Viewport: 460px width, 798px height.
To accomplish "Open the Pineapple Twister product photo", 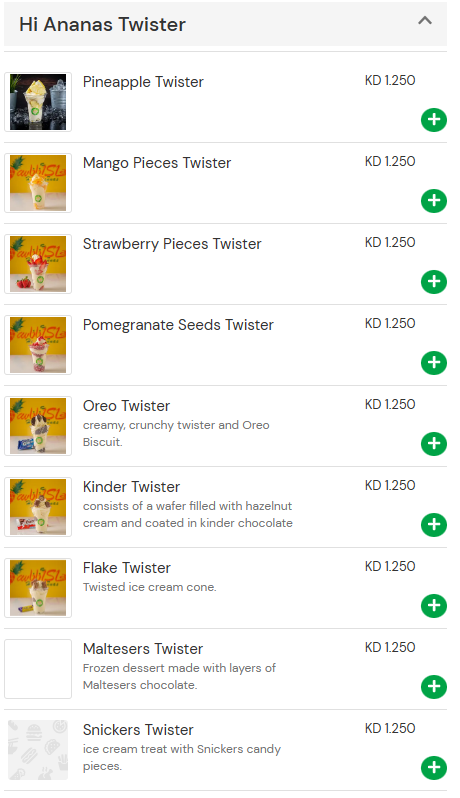I will click(38, 102).
